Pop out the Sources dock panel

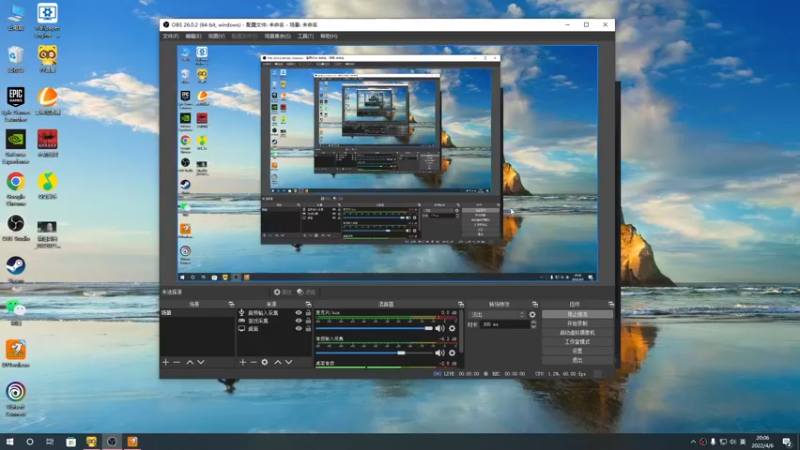tap(308, 304)
